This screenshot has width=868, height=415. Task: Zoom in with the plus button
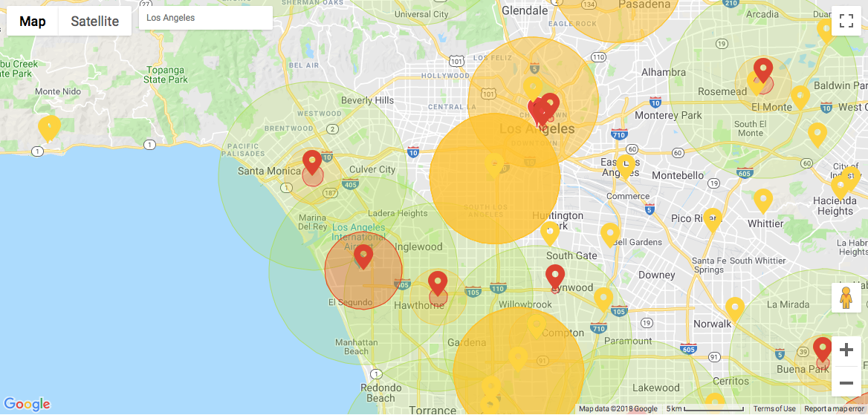(846, 350)
